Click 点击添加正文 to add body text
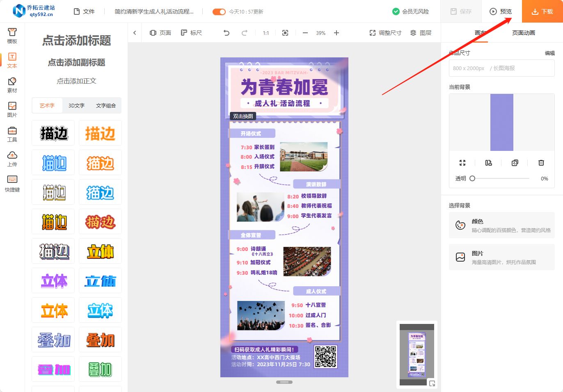The height and width of the screenshot is (392, 563). pos(77,81)
